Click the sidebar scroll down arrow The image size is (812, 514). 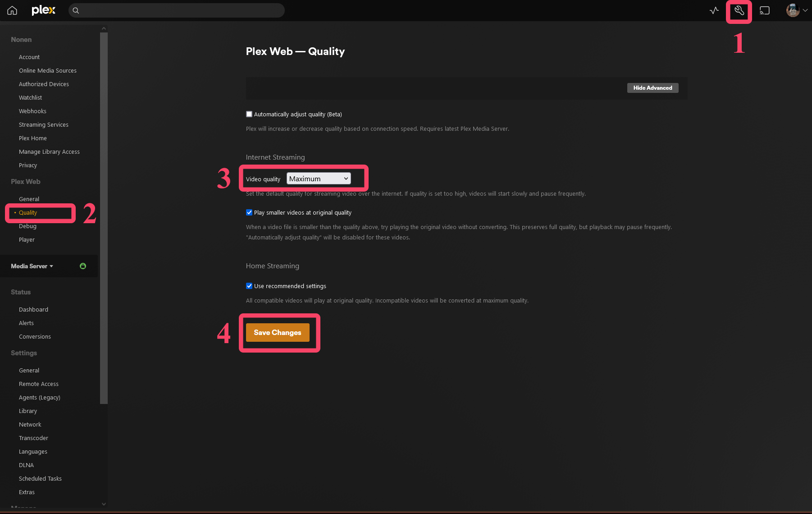click(104, 504)
